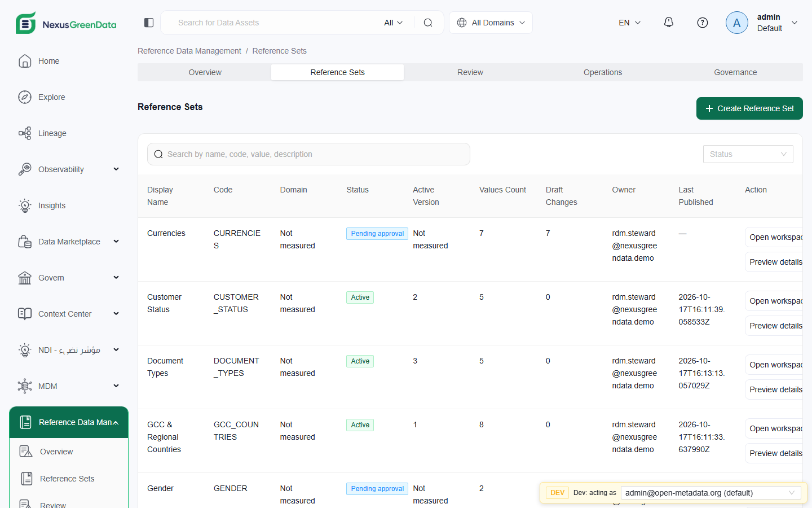
Task: Click the Create Reference Set button
Action: pyautogui.click(x=749, y=108)
